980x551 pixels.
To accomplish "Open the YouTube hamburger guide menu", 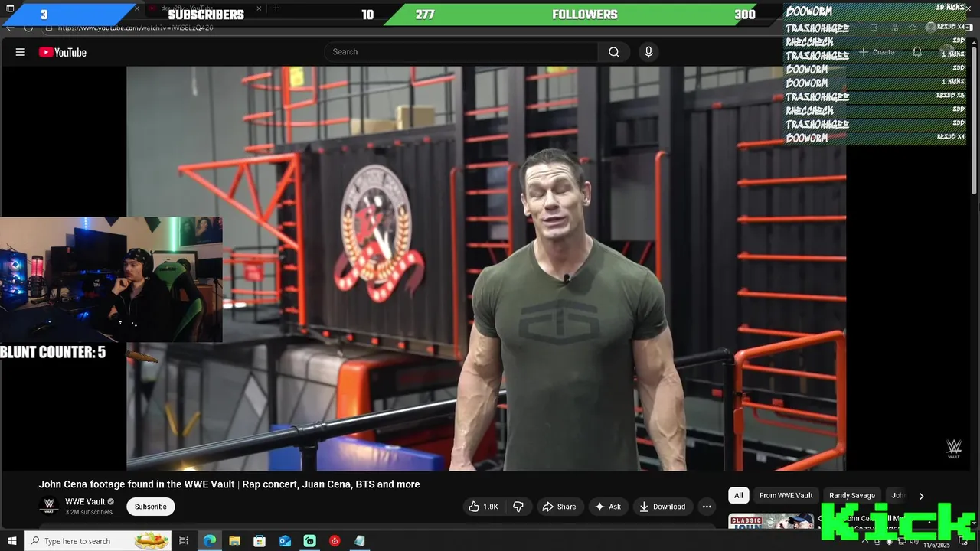I will 21,52.
